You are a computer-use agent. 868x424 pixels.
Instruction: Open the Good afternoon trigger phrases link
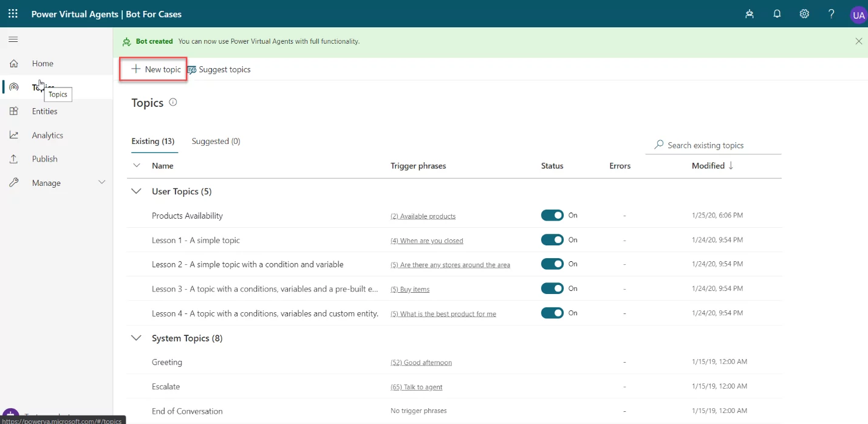click(422, 363)
